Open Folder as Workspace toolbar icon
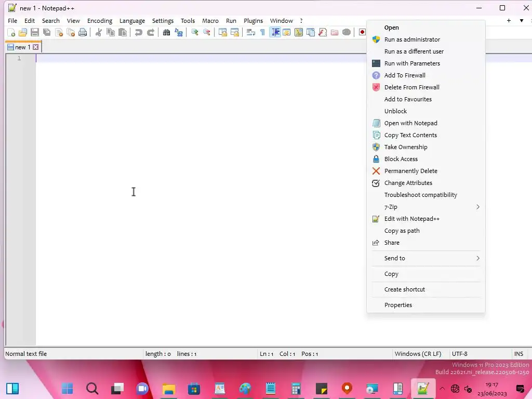The image size is (532, 399). point(335,33)
